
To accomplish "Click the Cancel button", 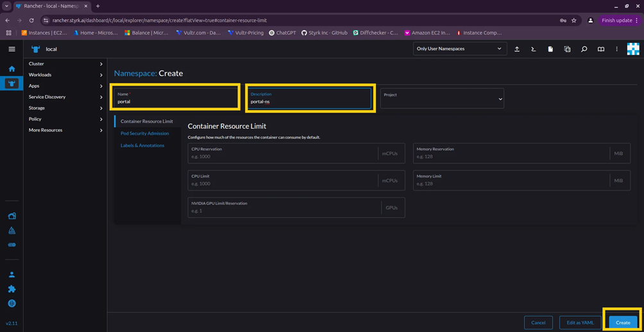I will [x=538, y=322].
